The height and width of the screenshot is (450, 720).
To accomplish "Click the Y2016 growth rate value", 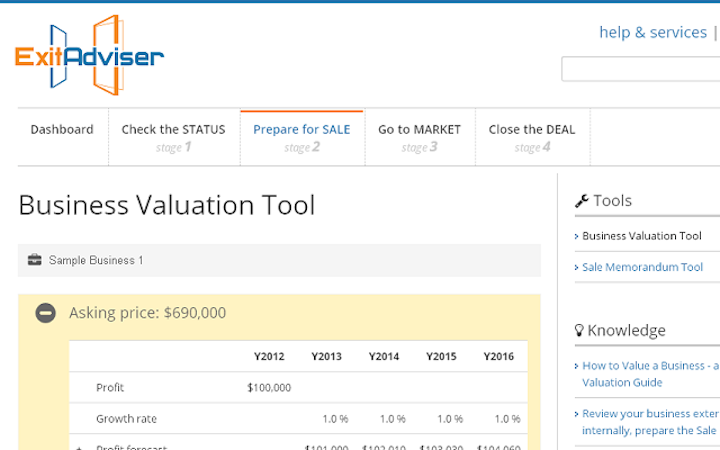I will coord(506,419).
